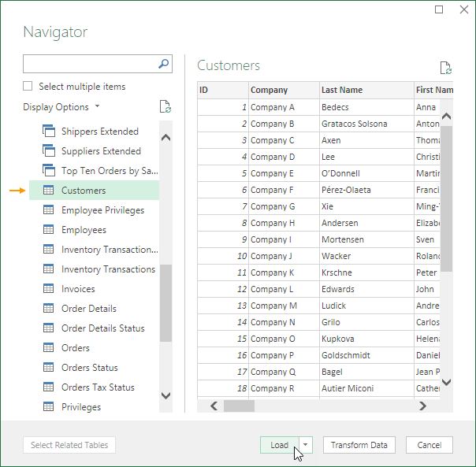Click the Load button
The image size is (476, 467).
point(279,445)
